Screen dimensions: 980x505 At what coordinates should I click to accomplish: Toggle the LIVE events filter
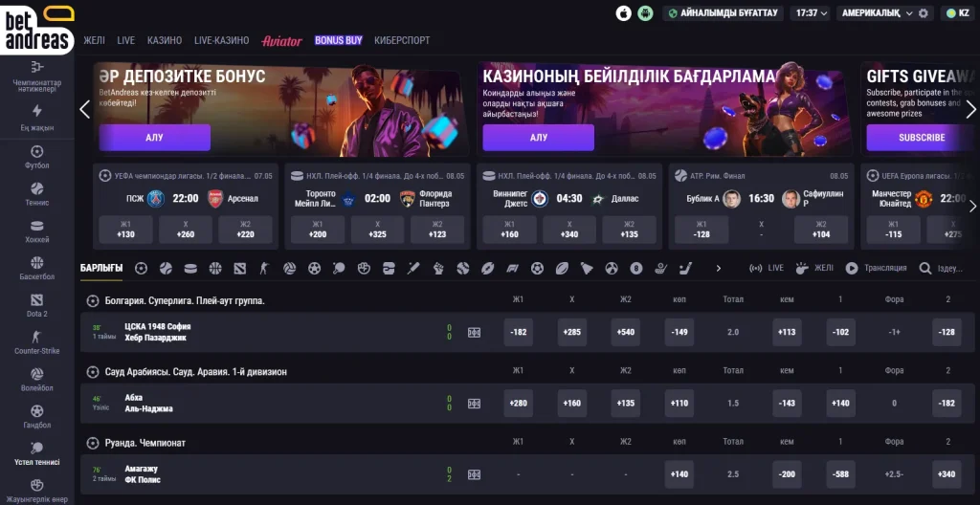[767, 268]
